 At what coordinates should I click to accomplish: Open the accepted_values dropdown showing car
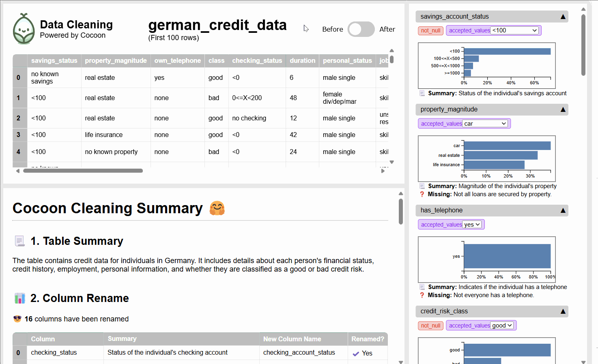tap(486, 124)
